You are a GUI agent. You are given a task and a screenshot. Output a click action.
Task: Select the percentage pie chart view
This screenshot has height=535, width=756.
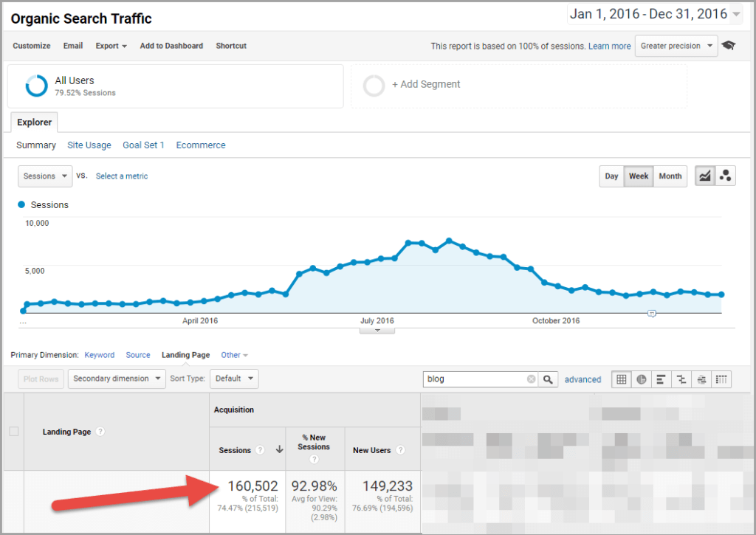tap(642, 379)
